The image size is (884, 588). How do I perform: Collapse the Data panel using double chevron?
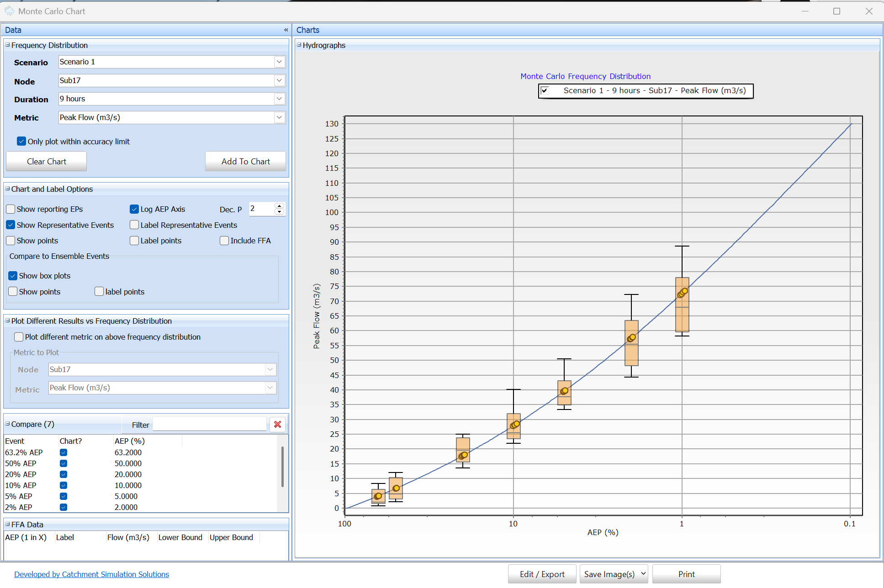[x=286, y=30]
